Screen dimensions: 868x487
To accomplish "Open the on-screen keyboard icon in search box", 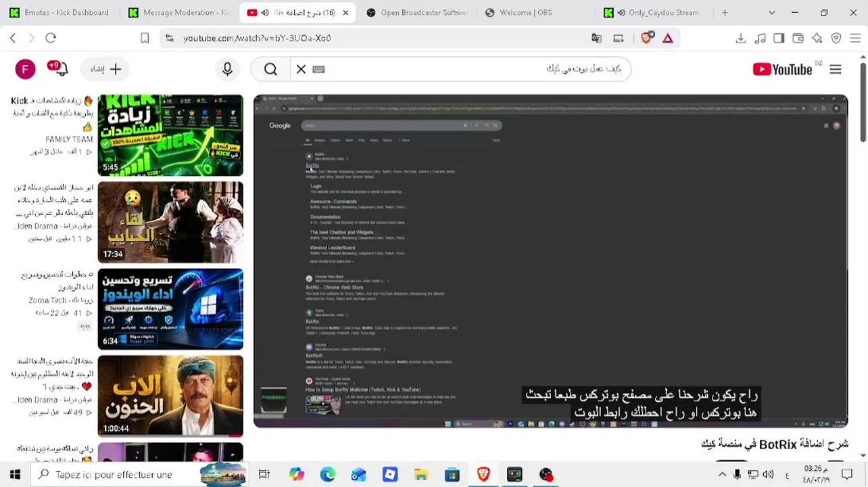I will tap(319, 69).
